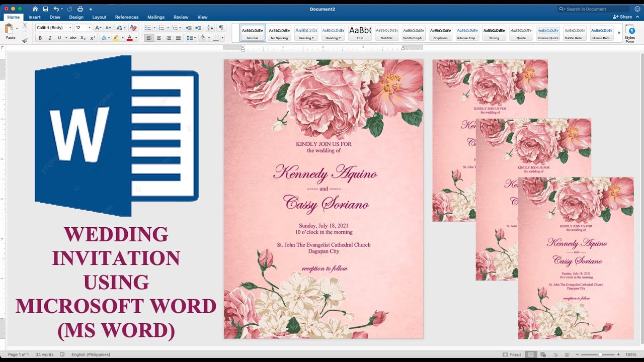Toggle italic formatting
The width and height of the screenshot is (644, 362).
pyautogui.click(x=49, y=38)
